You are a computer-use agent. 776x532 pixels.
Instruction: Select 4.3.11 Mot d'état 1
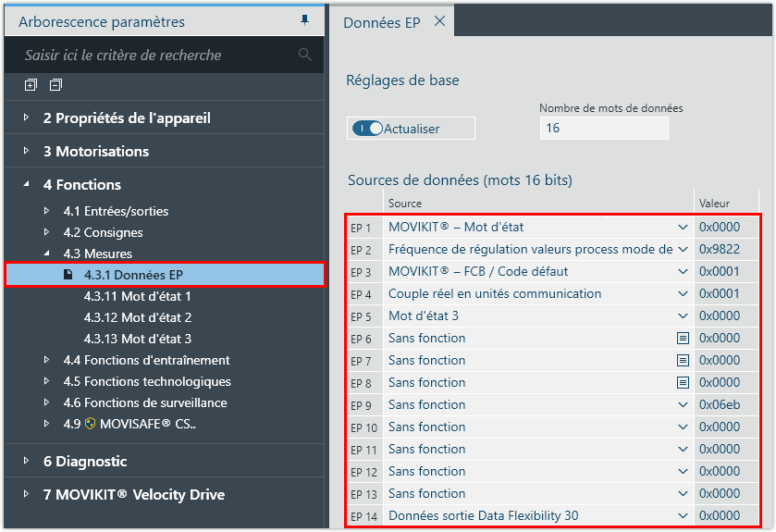(x=137, y=296)
